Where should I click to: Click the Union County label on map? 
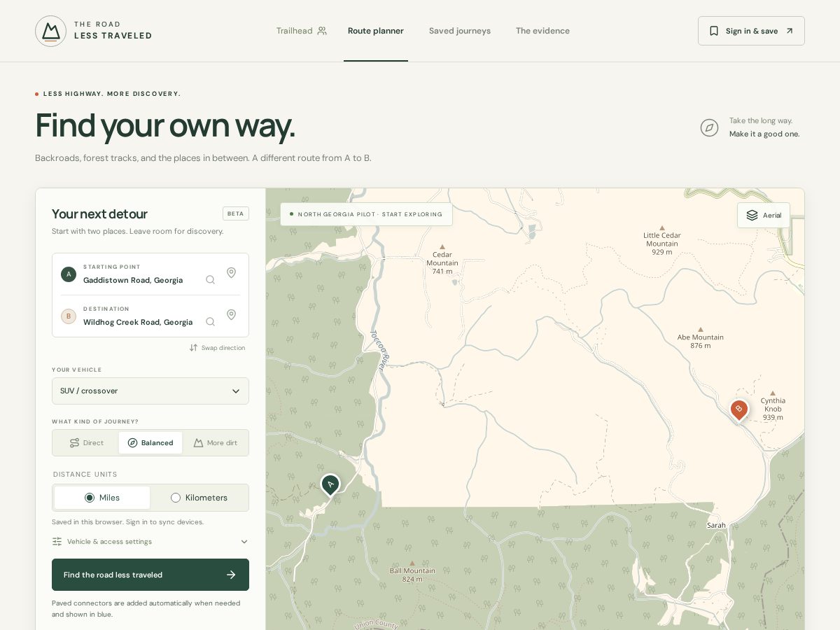coord(376,623)
